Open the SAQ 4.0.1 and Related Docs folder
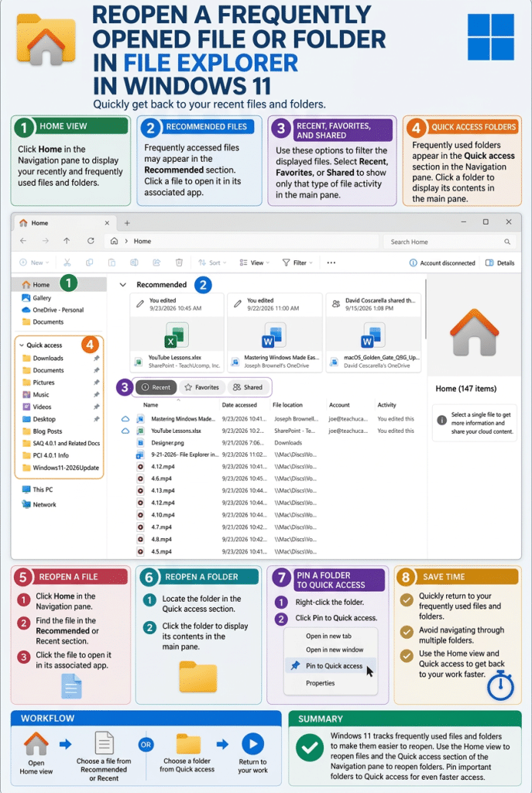The height and width of the screenshot is (793, 532). coord(60,444)
